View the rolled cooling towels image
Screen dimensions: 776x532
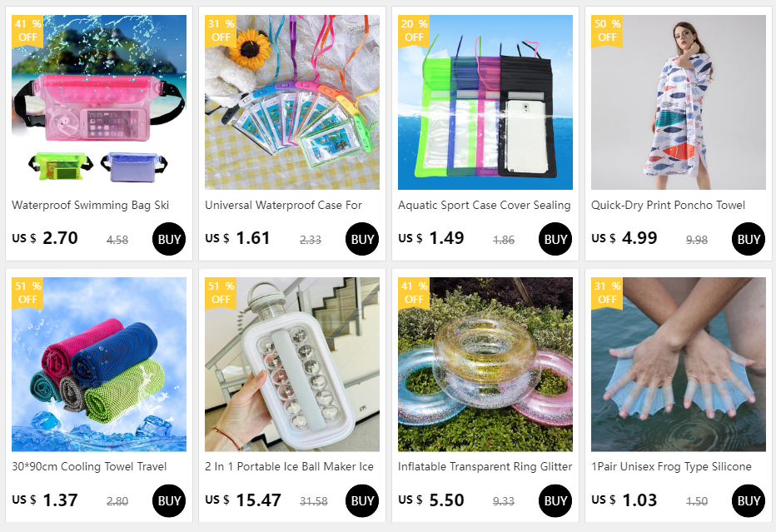[x=99, y=364]
